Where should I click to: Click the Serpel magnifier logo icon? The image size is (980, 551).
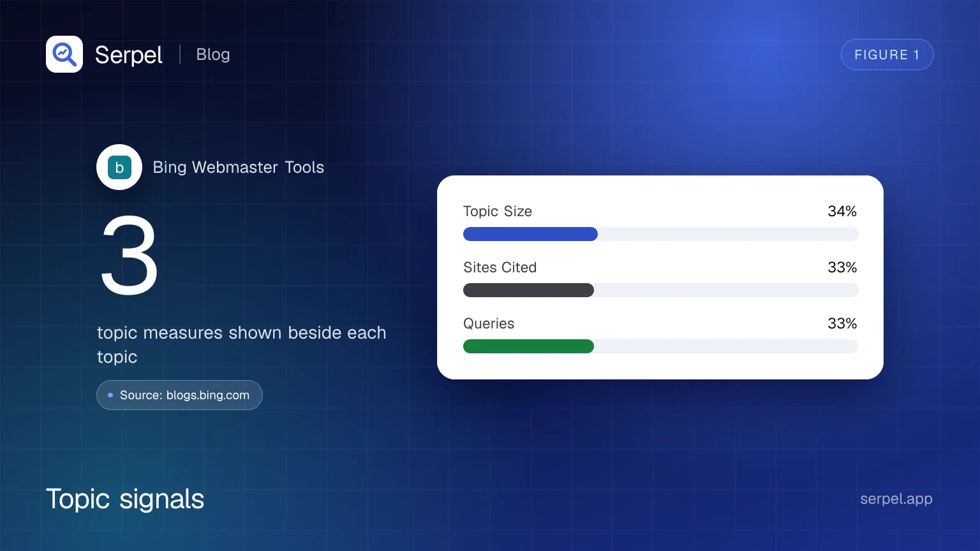coord(64,54)
